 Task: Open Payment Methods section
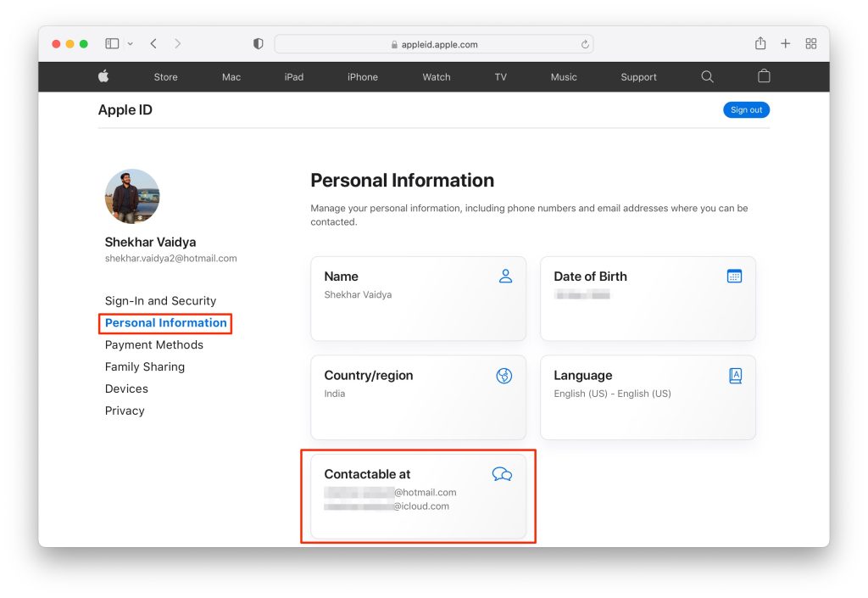point(154,344)
